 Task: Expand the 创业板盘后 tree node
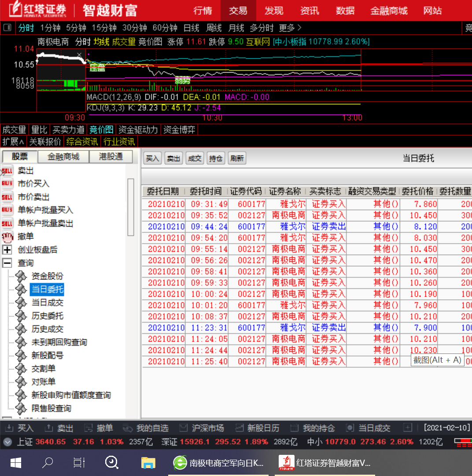click(x=7, y=250)
